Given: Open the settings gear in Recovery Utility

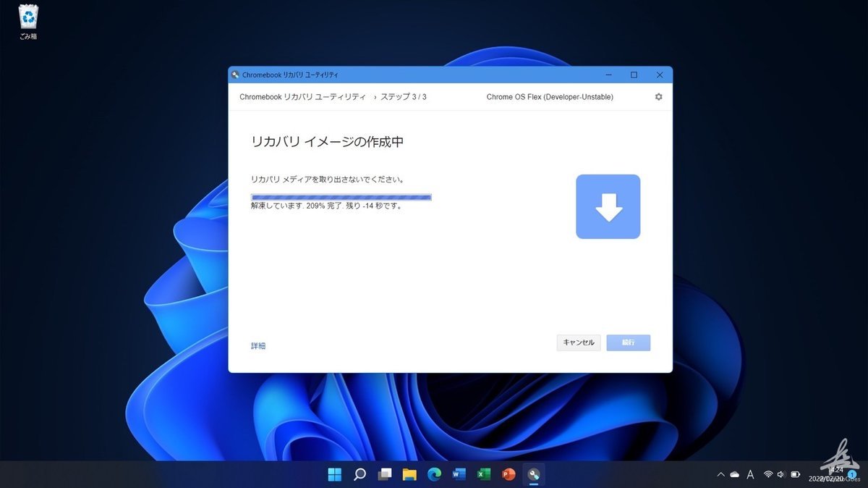Looking at the screenshot, I should coord(658,97).
